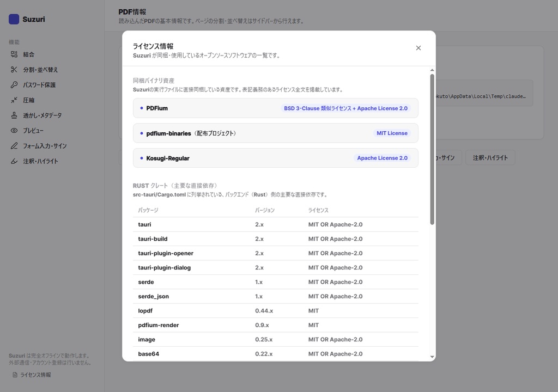Click the PDFium license card
Viewport: 558px width, 392px height.
[275, 108]
